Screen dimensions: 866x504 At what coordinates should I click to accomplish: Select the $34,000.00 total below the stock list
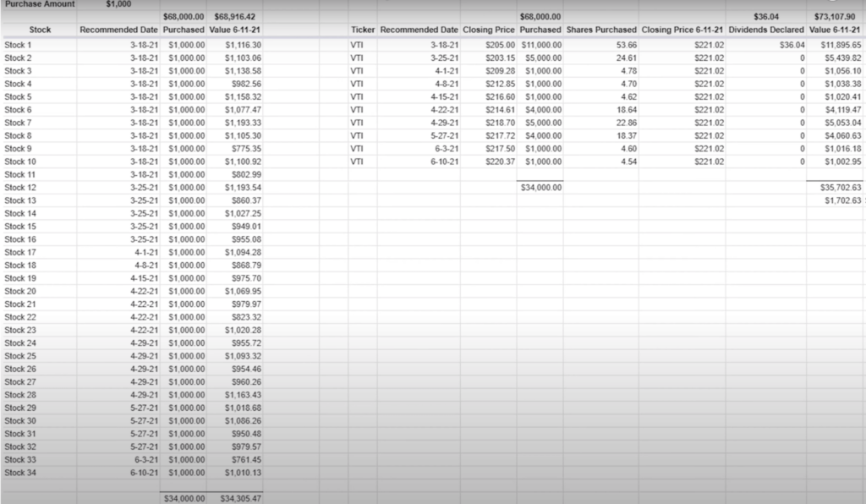click(x=184, y=498)
